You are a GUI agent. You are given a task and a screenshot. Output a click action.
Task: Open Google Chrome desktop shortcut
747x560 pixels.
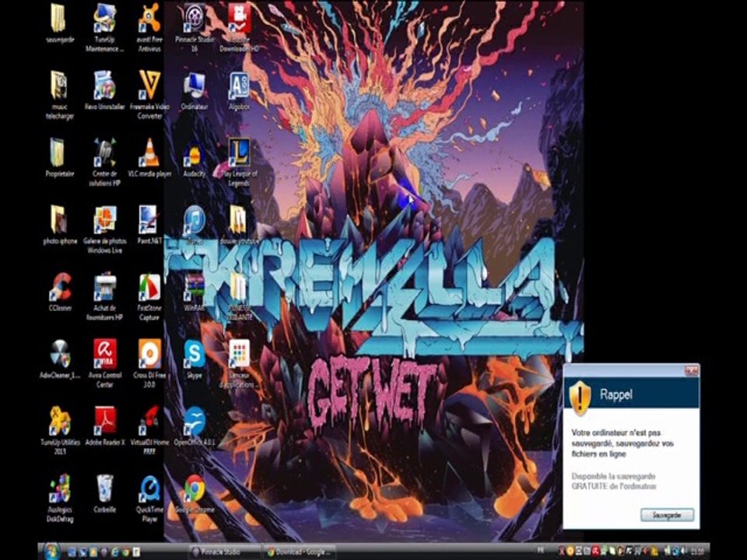click(x=195, y=493)
